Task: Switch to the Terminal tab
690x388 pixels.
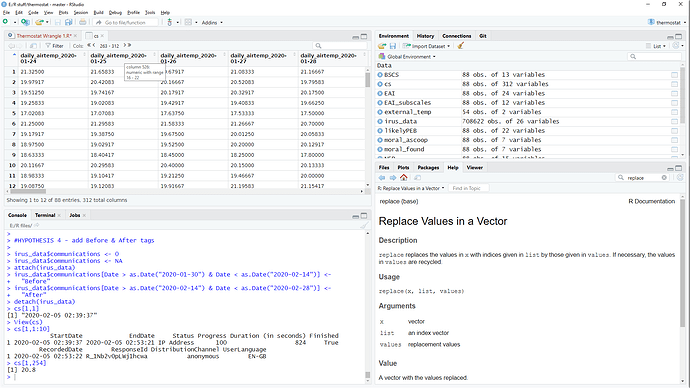Action: point(45,215)
